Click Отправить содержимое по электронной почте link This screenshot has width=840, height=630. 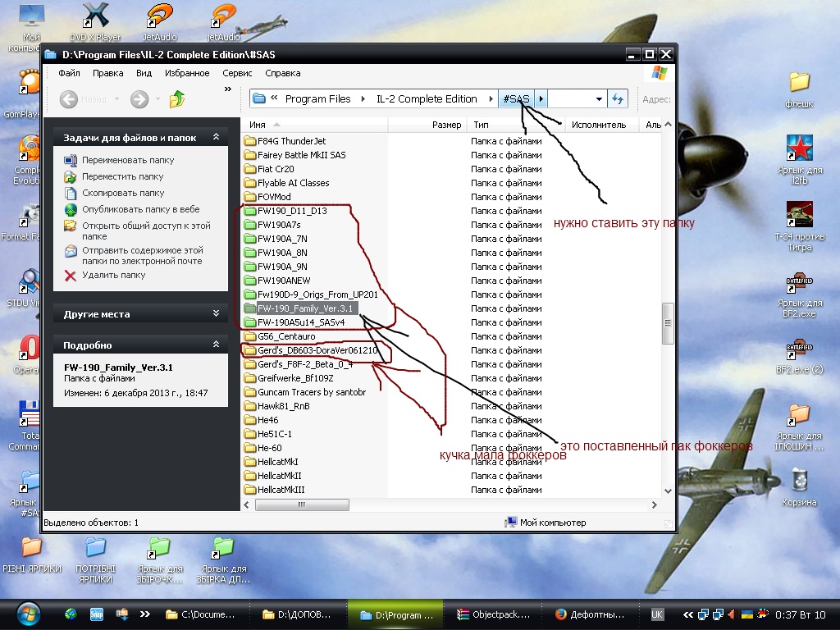(x=142, y=256)
